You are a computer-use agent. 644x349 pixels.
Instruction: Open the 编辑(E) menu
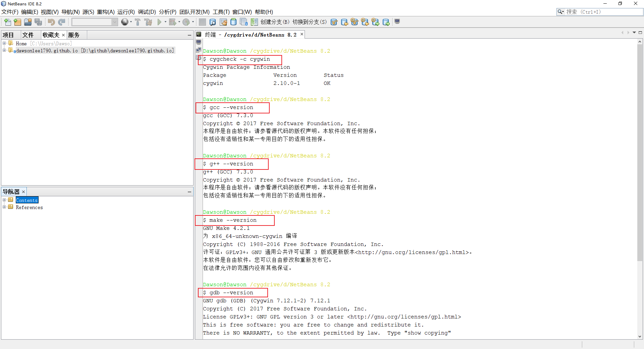tap(30, 12)
